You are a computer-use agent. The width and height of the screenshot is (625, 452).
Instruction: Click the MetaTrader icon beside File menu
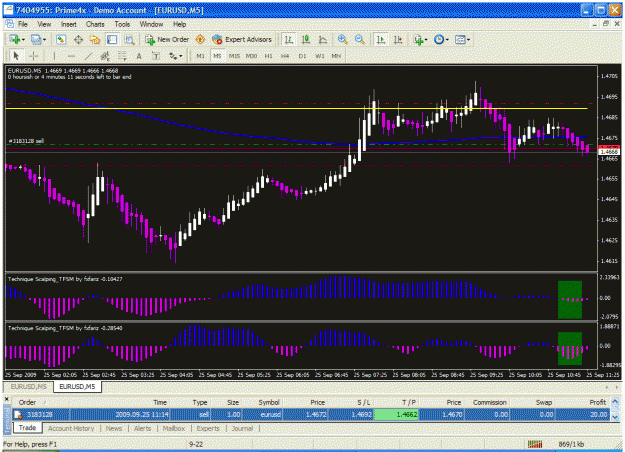[10, 24]
